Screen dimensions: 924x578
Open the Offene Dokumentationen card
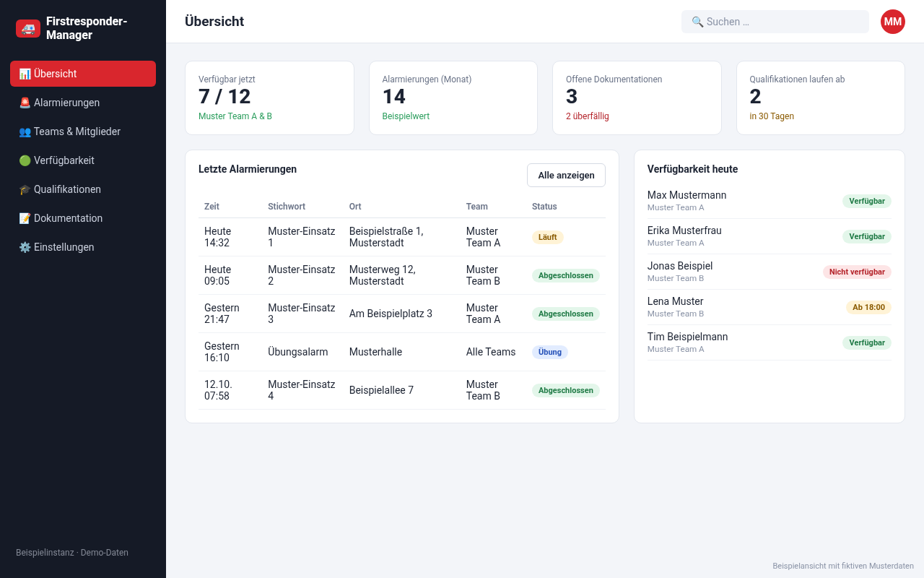[x=637, y=98]
